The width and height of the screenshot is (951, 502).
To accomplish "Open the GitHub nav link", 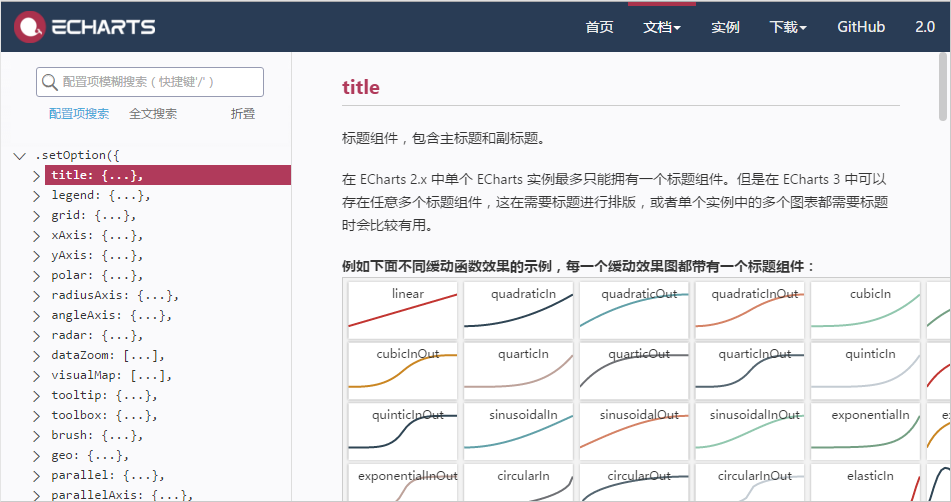I will coord(861,27).
